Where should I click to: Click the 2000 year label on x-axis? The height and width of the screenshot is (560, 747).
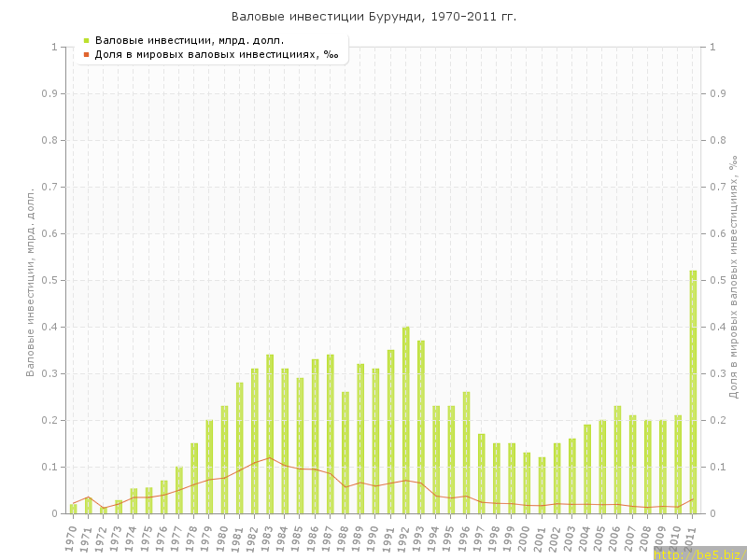(x=526, y=538)
